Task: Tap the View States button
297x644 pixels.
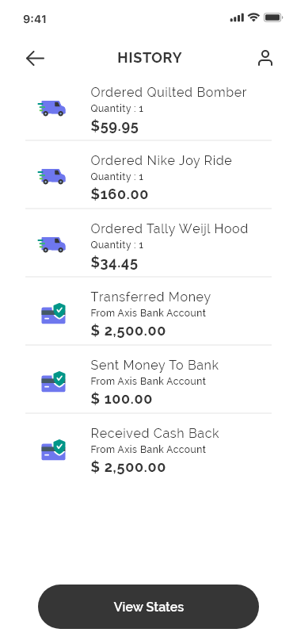Action: [x=149, y=607]
